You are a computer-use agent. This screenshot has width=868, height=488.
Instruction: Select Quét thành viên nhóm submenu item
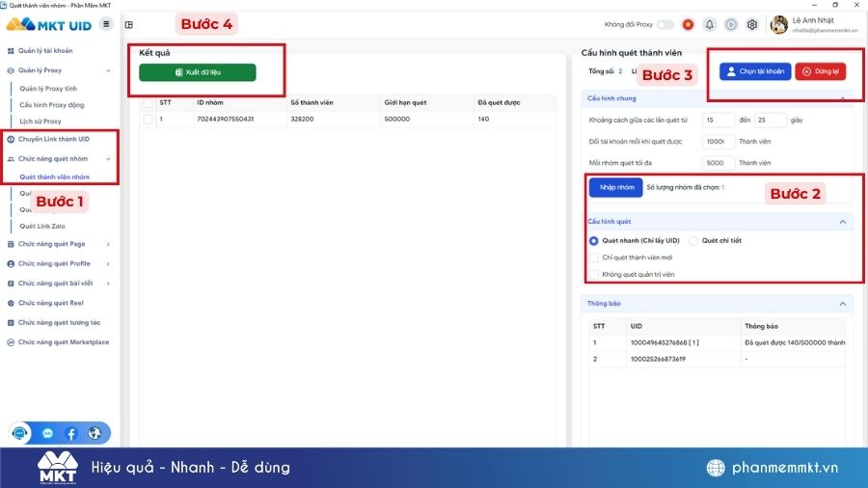click(54, 177)
